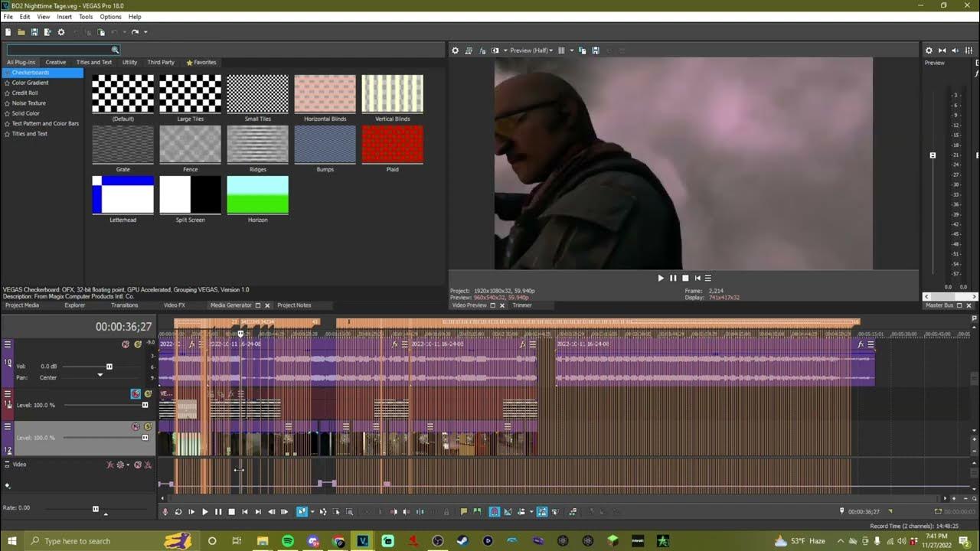Open Video bus automation dropdown arrow

click(128, 465)
